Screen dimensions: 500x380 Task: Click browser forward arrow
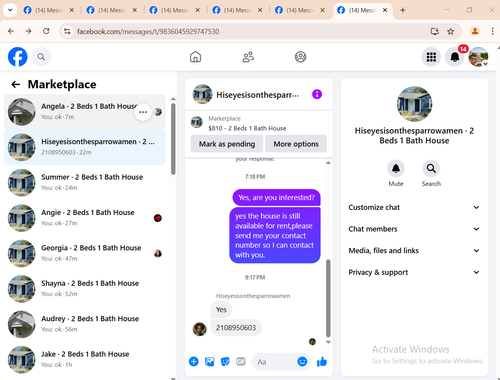[x=29, y=31]
